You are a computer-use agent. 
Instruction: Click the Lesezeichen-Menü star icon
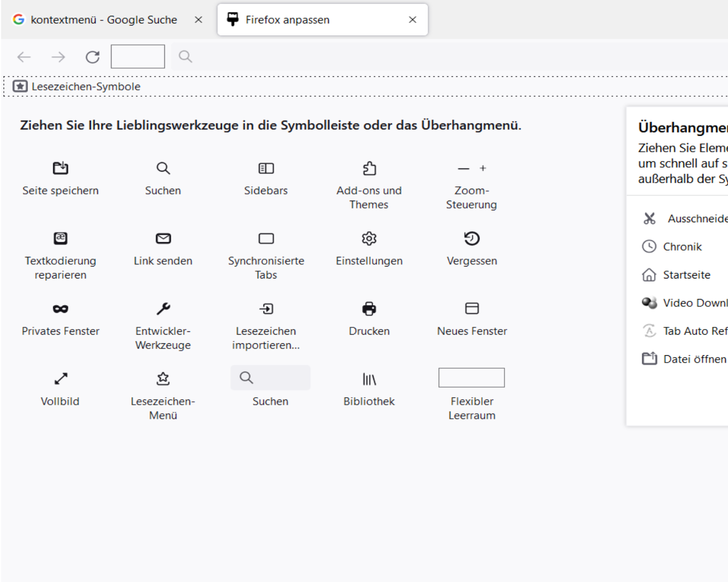[163, 379]
